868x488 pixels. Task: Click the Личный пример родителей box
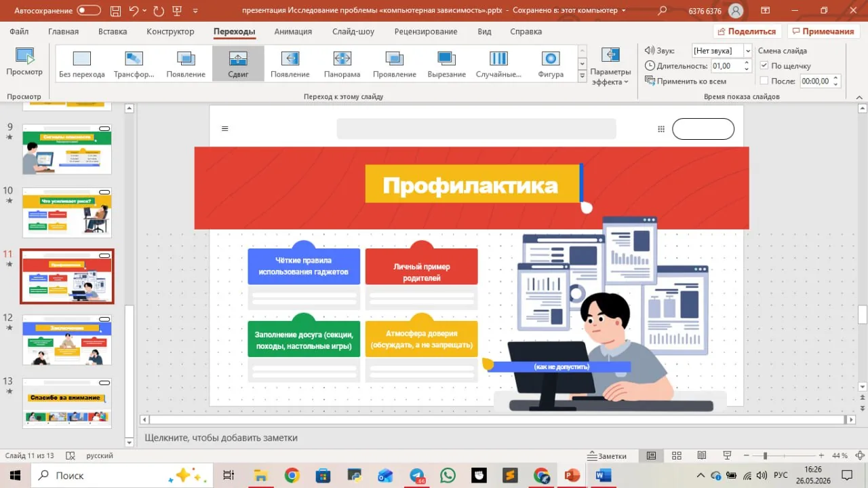pos(421,266)
